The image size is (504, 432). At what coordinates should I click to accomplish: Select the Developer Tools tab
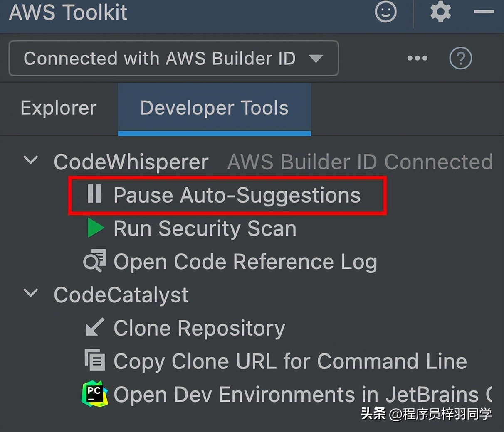(x=214, y=108)
